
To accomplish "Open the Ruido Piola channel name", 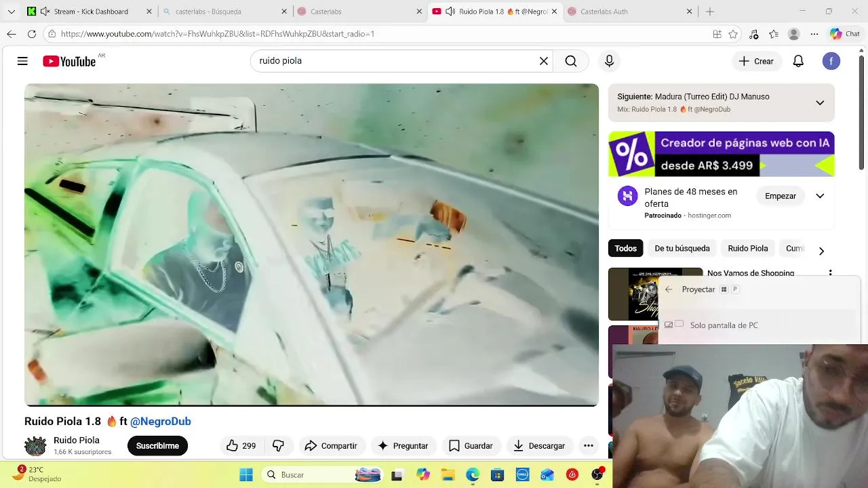I will click(x=77, y=441).
